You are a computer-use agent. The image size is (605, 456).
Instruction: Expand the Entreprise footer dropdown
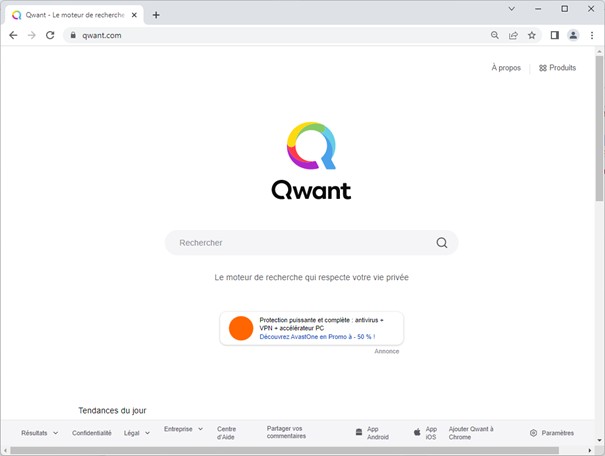pos(183,429)
